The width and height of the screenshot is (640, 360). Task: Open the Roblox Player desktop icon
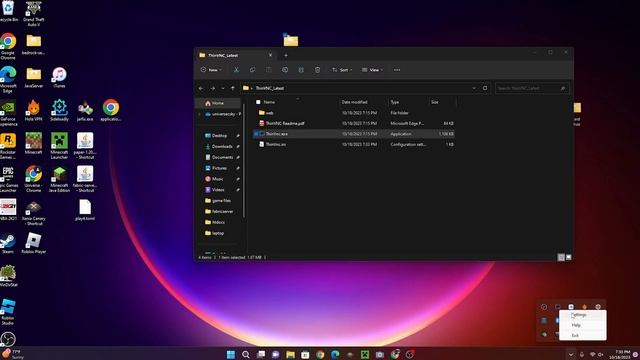click(x=33, y=243)
